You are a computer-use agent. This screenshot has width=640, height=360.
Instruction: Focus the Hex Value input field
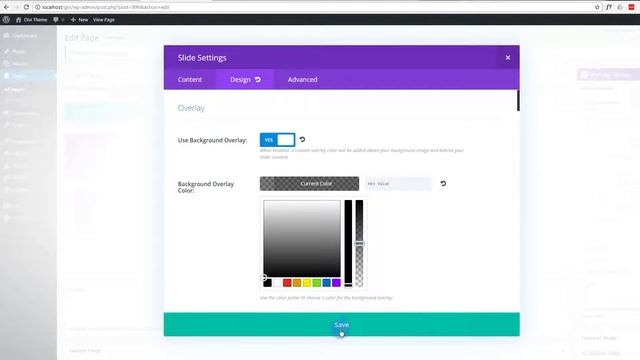398,184
